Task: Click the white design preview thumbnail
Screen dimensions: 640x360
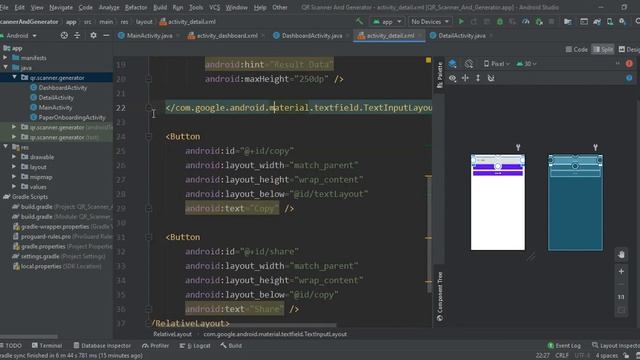Action: [498, 202]
